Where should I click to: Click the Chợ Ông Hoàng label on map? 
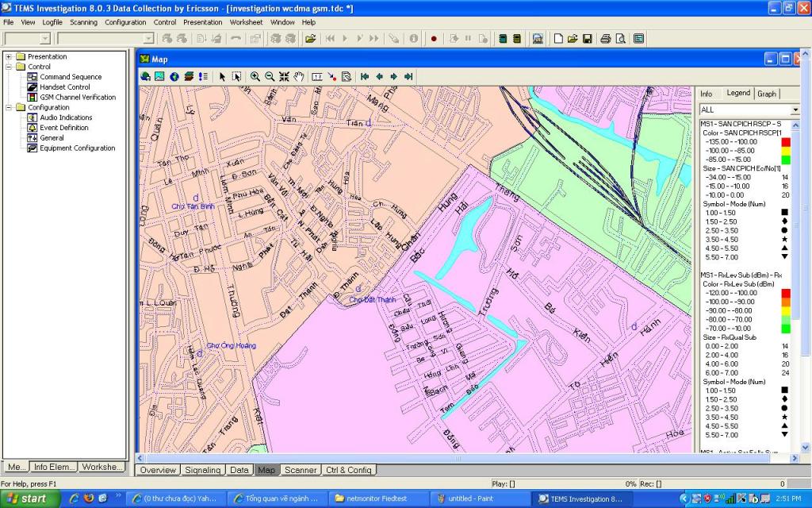(x=231, y=346)
